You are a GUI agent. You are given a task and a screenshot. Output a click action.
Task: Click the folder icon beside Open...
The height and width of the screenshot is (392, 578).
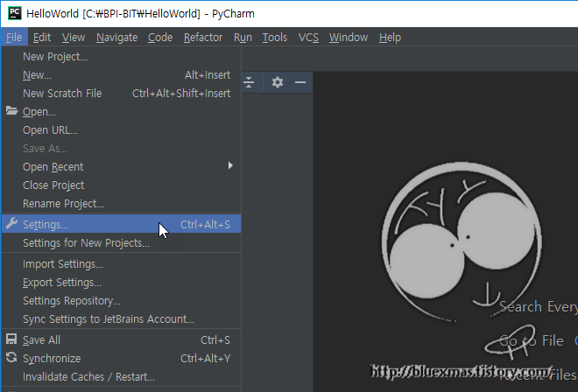pyautogui.click(x=11, y=111)
